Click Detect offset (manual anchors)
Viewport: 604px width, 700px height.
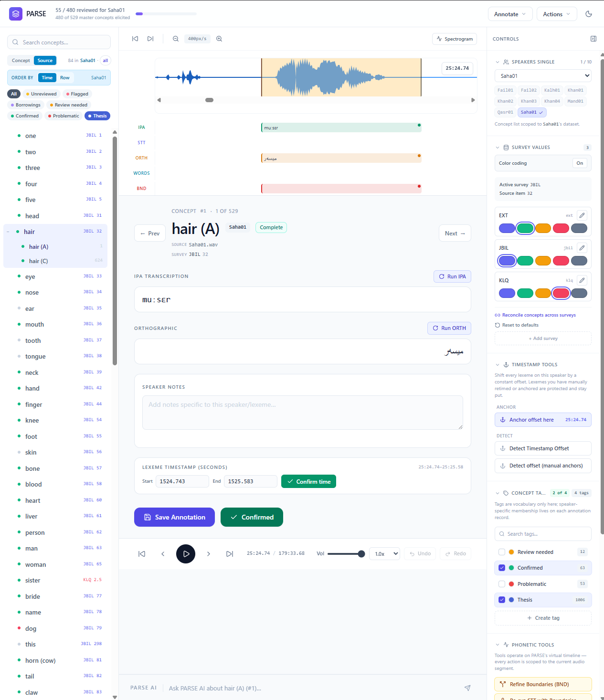pyautogui.click(x=543, y=466)
